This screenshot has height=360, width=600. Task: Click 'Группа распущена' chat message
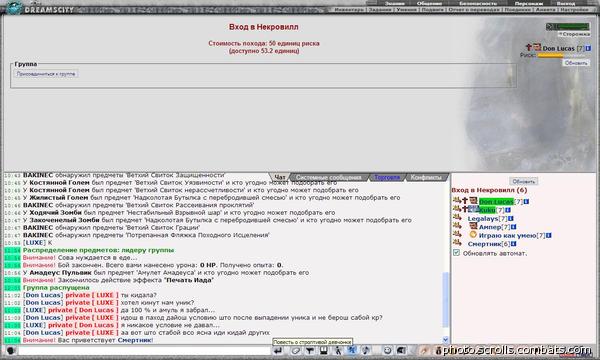[56, 287]
